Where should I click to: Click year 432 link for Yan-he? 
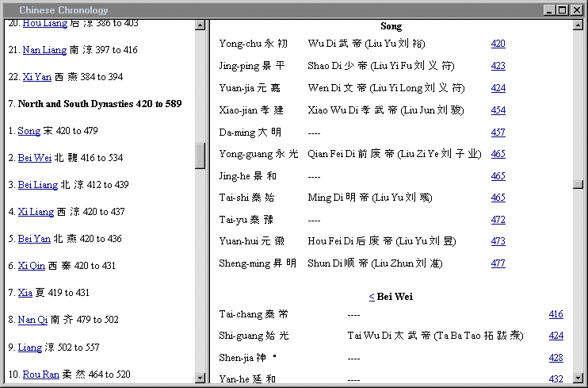(x=556, y=378)
